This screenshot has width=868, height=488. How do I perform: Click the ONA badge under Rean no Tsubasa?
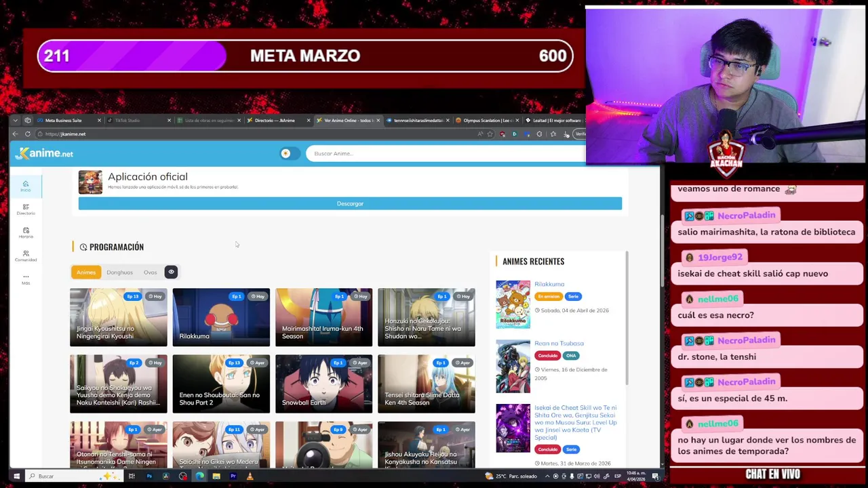[x=571, y=355]
